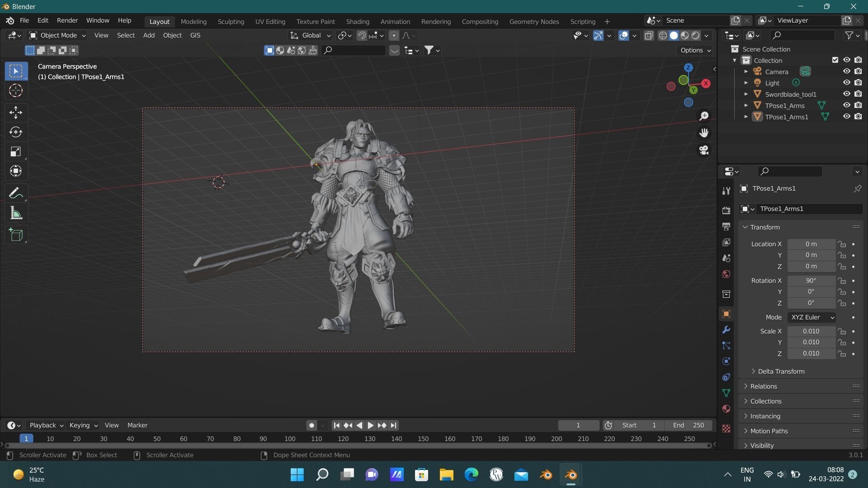The image size is (868, 488).
Task: Disable render visibility for Swordblade_tool1
Action: 858,94
